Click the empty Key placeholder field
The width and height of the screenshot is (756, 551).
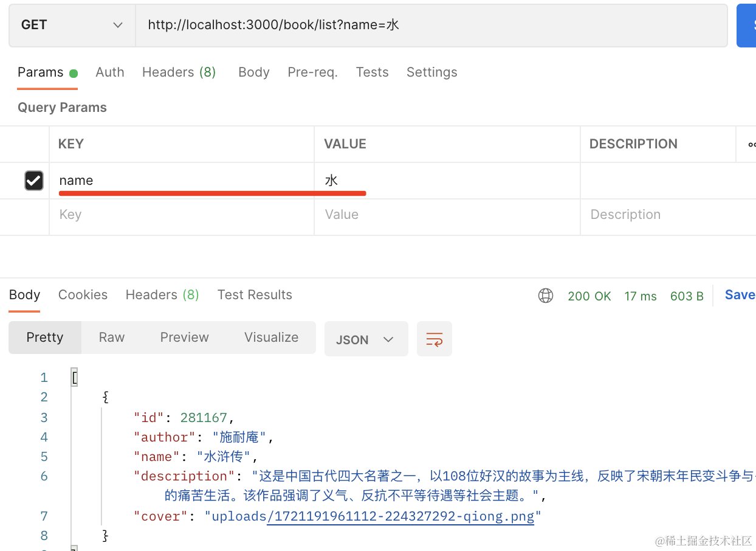click(181, 215)
